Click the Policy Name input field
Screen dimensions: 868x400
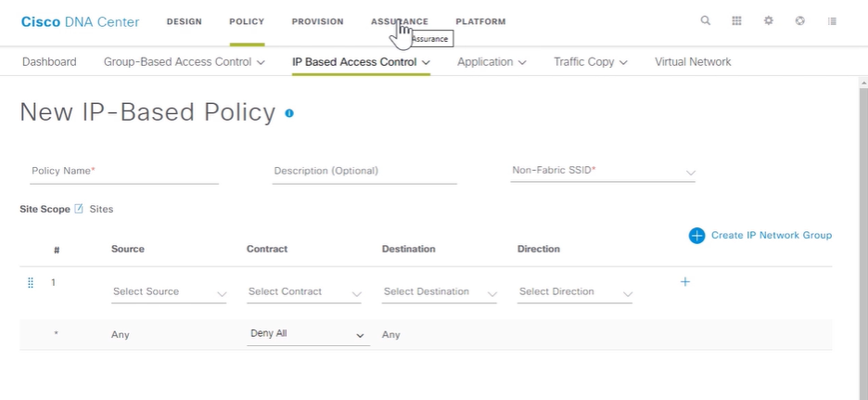pos(124,172)
